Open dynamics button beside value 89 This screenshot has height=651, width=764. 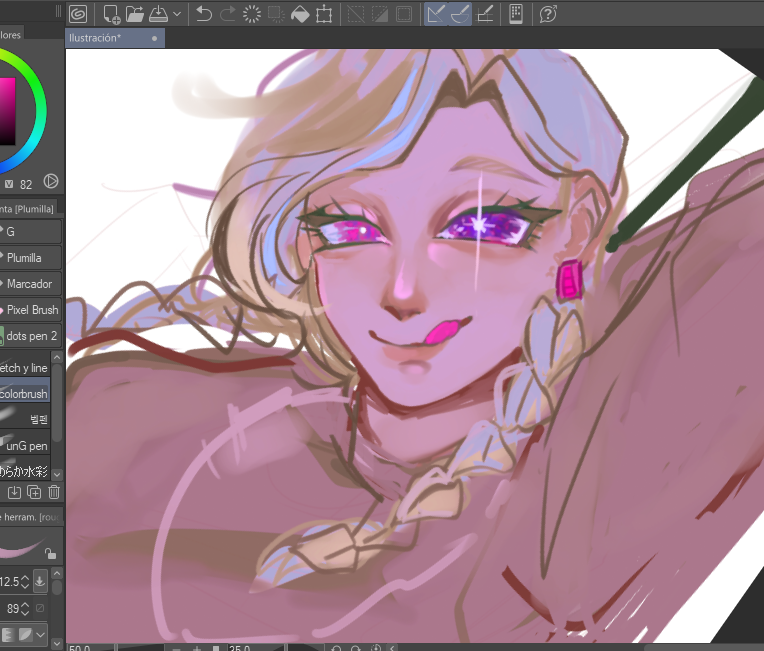point(40,608)
